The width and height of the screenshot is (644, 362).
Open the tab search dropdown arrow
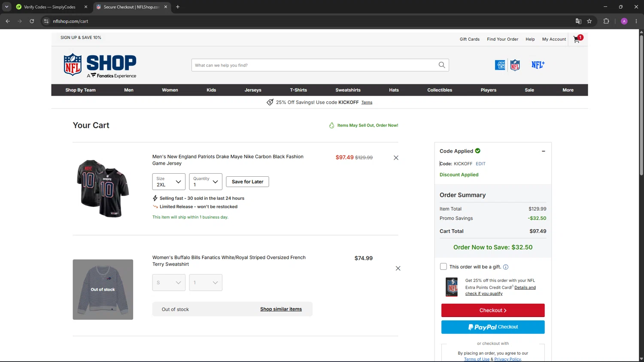tap(6, 7)
